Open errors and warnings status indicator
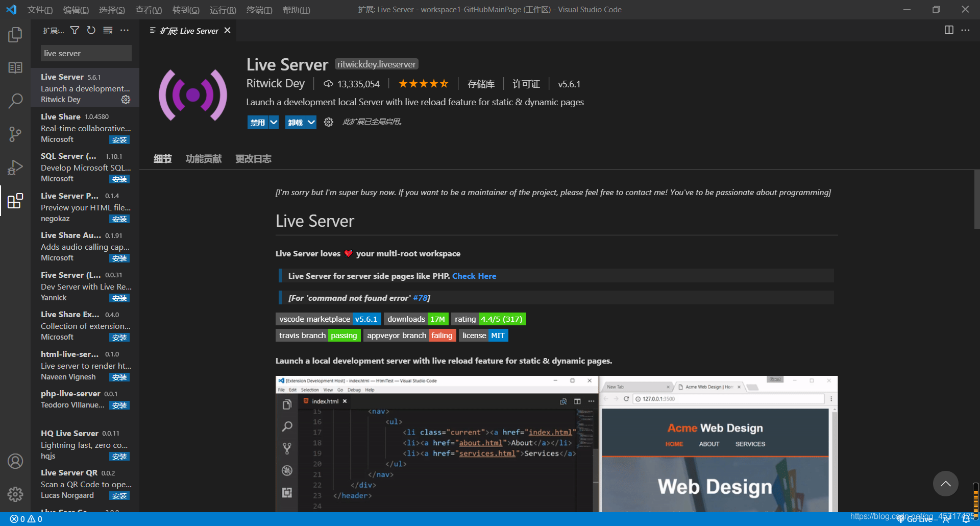This screenshot has width=980, height=526. pyautogui.click(x=26, y=519)
